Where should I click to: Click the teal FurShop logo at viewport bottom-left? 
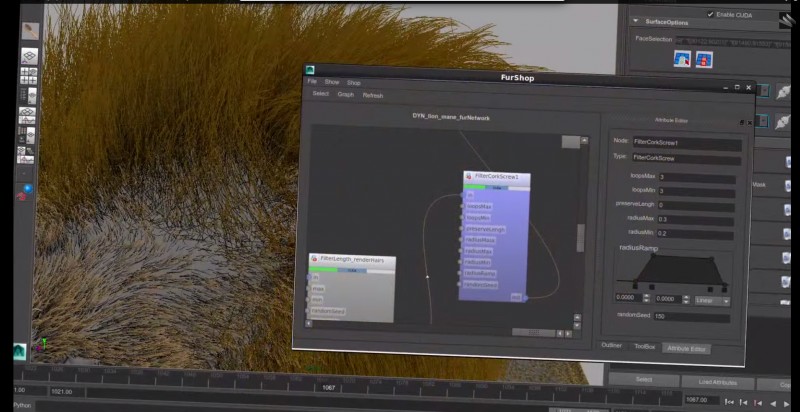[x=20, y=351]
